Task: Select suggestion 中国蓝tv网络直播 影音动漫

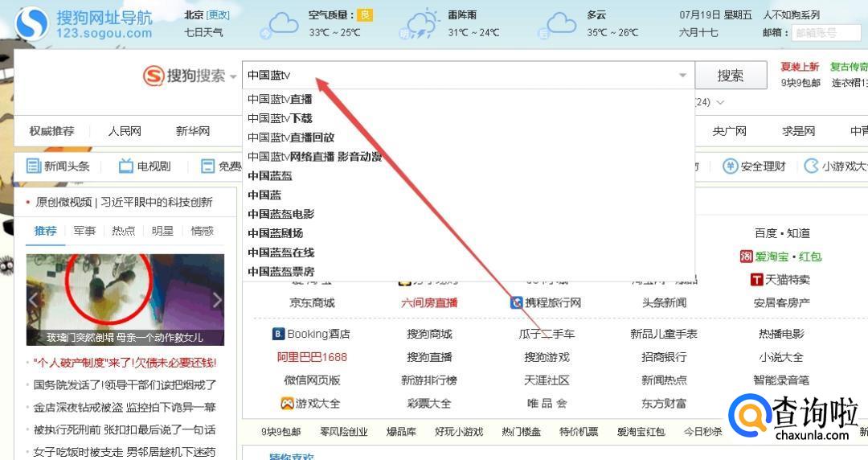Action: (x=314, y=156)
